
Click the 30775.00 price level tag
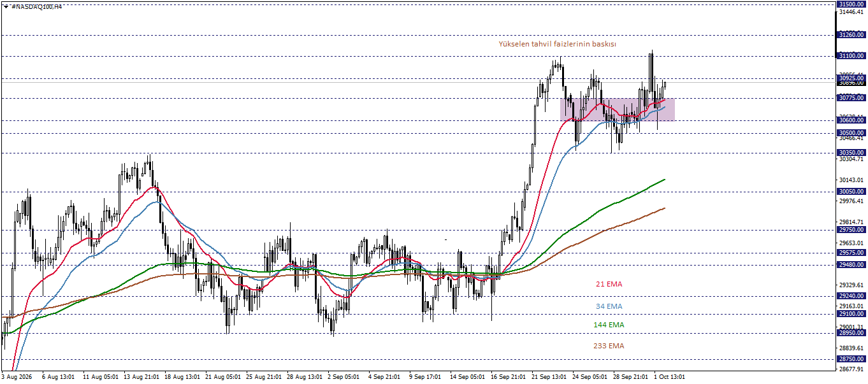[851, 97]
